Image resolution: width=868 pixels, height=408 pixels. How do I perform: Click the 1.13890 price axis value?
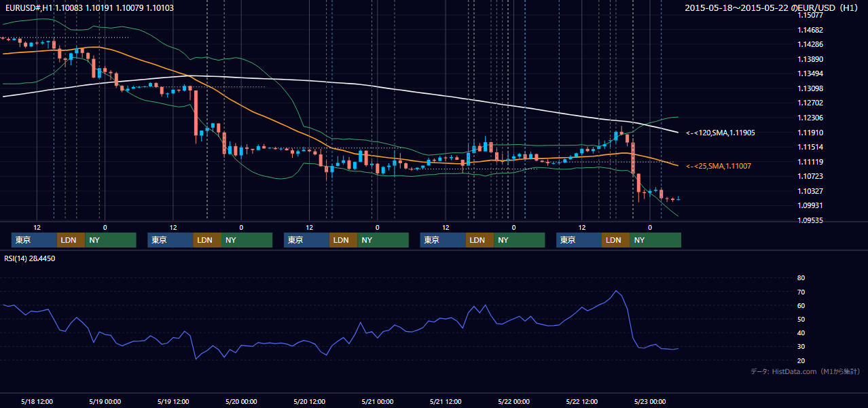click(810, 59)
